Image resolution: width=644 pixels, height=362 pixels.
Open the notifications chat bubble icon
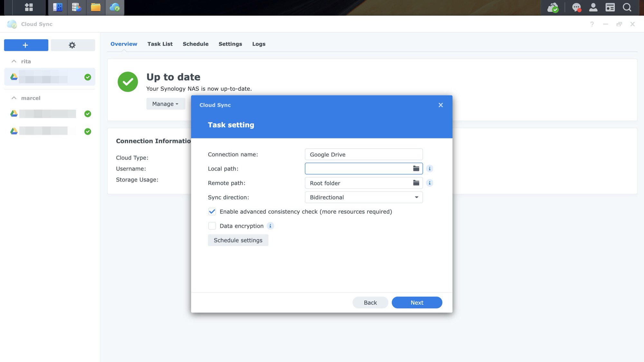click(x=576, y=7)
